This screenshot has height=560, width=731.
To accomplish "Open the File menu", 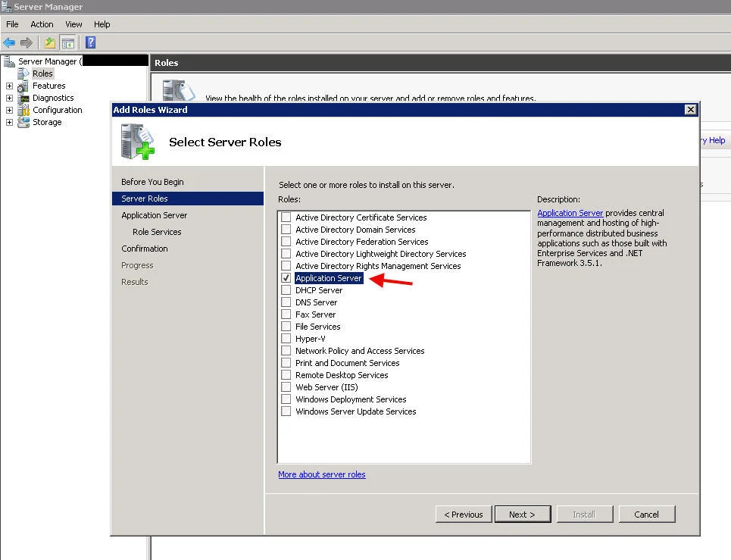I will click(x=12, y=24).
